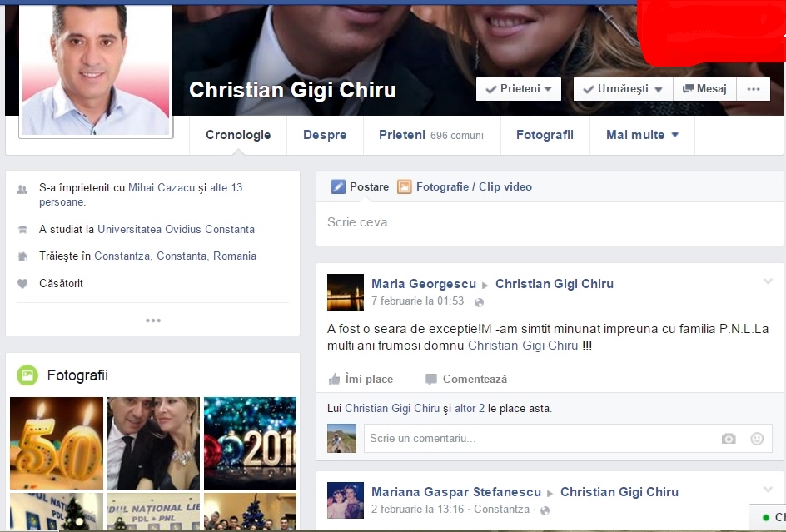Open the Constantza location link on Mariana's post
786x532 pixels.
[x=501, y=509]
